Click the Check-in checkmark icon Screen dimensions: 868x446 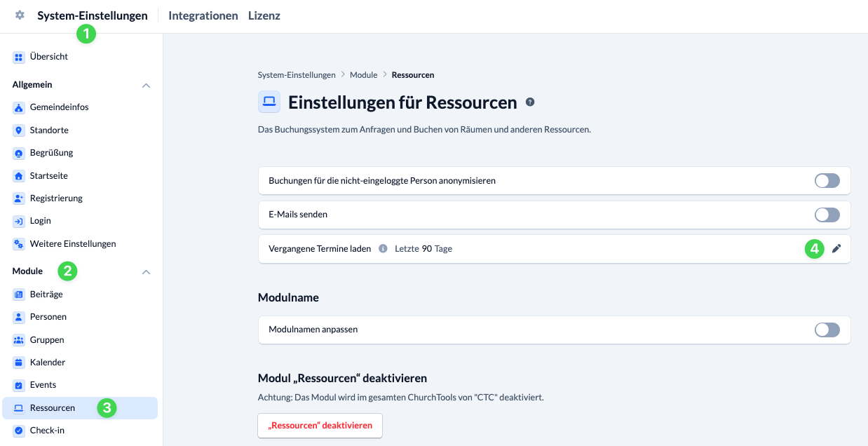(x=19, y=431)
